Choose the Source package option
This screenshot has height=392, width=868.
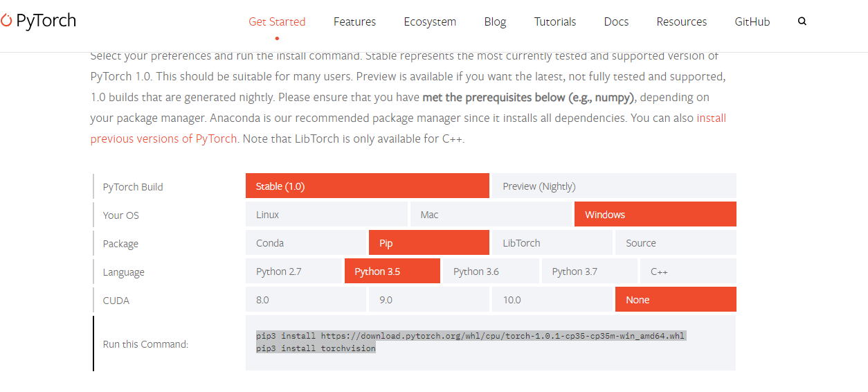click(x=676, y=242)
